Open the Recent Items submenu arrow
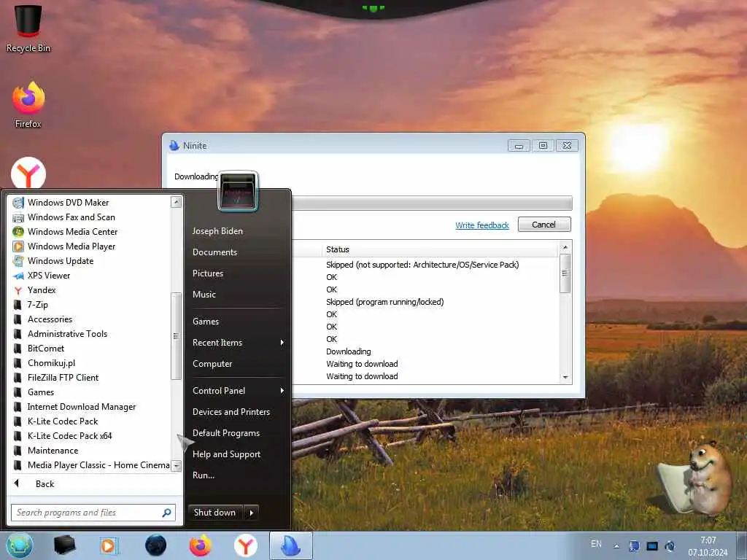The height and width of the screenshot is (560, 747). [282, 343]
